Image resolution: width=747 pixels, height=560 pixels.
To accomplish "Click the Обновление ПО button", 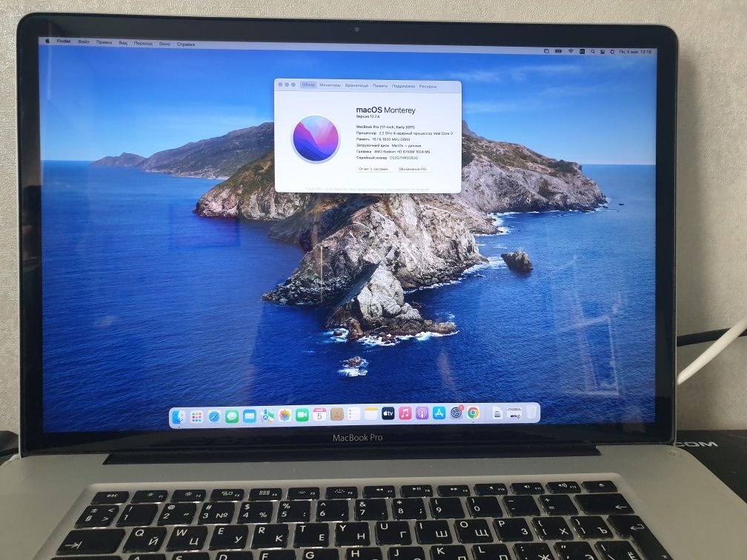I will [x=414, y=169].
